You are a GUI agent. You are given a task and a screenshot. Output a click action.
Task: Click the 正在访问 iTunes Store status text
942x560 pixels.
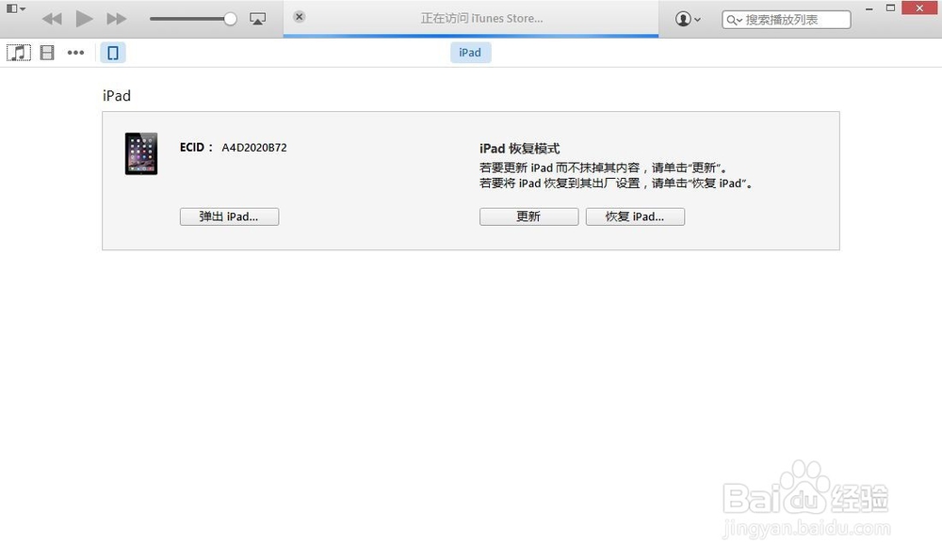[x=481, y=19]
